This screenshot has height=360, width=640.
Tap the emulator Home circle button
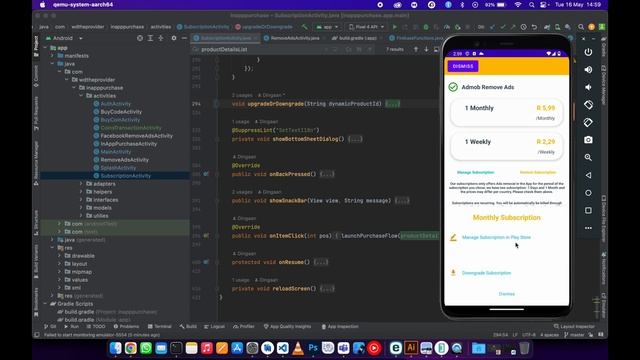pyautogui.click(x=588, y=193)
